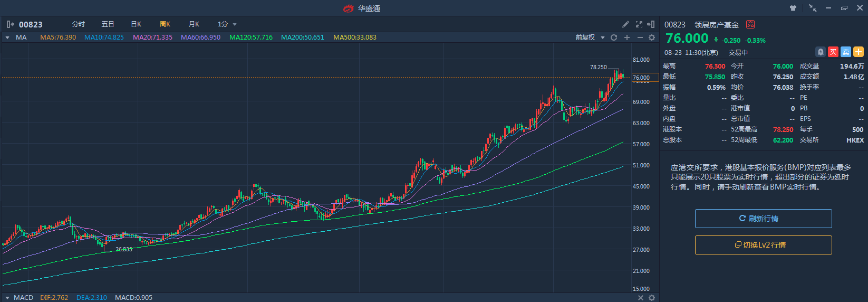
Task: Restore down the 华盛通 window
Action: 844,8
